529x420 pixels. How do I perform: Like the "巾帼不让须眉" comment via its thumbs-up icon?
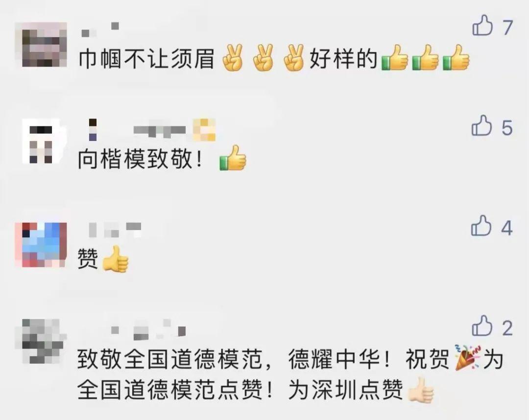482,25
